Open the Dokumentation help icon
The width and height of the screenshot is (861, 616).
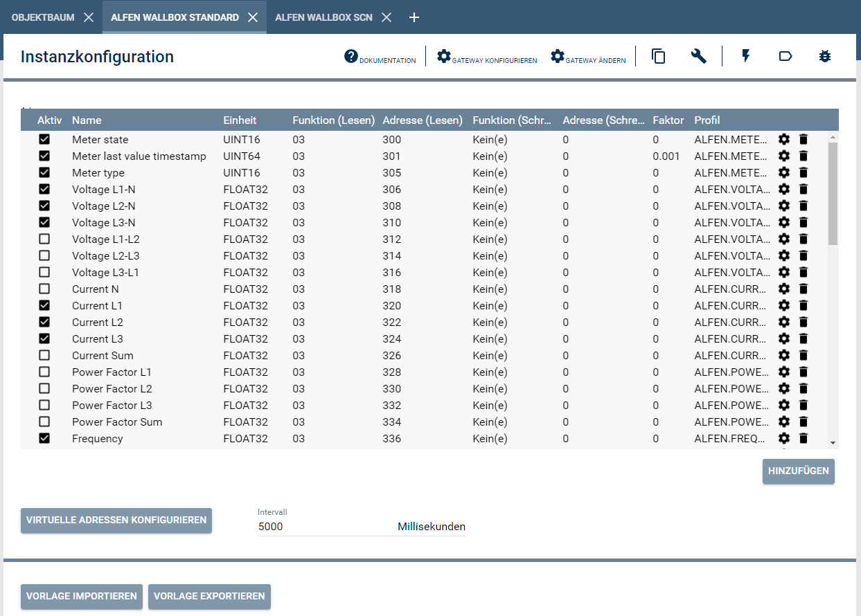click(348, 56)
